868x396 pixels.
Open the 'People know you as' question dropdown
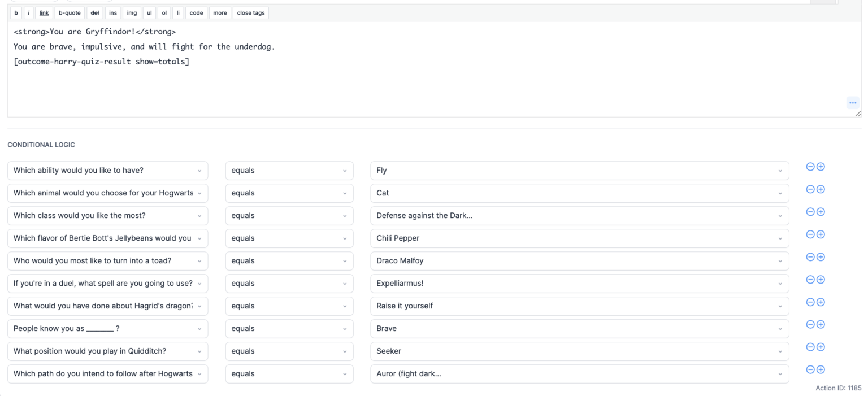[x=107, y=329]
